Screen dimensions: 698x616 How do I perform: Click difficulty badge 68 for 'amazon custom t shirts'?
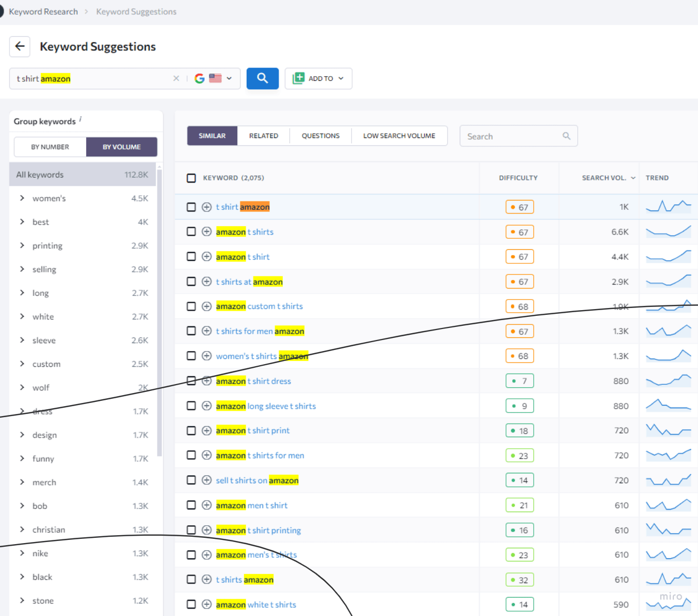pyautogui.click(x=520, y=306)
